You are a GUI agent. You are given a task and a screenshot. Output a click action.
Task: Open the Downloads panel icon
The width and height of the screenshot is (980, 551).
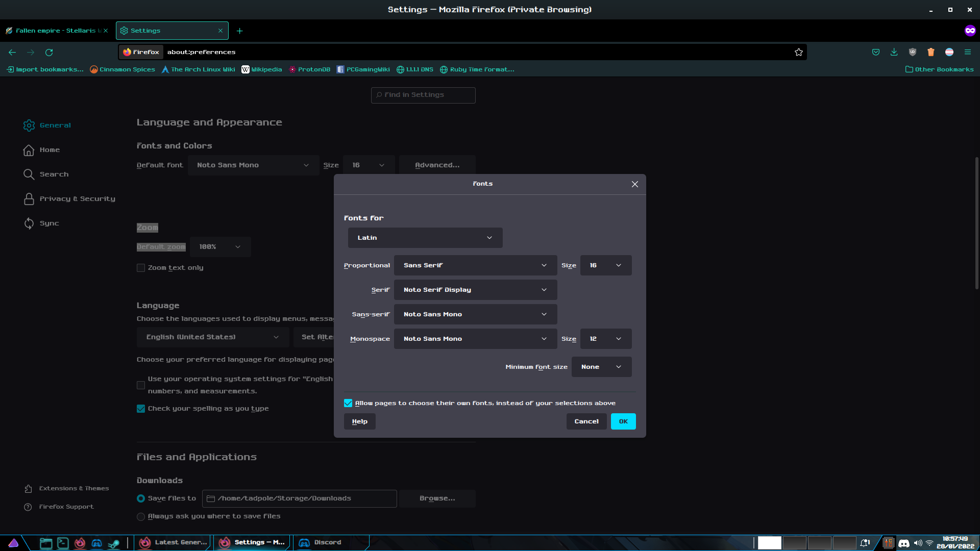pyautogui.click(x=894, y=52)
